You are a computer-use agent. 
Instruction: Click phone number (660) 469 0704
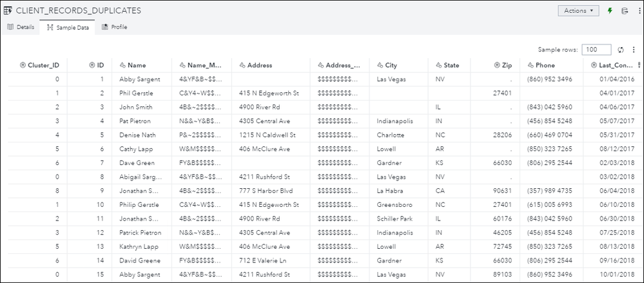549,135
